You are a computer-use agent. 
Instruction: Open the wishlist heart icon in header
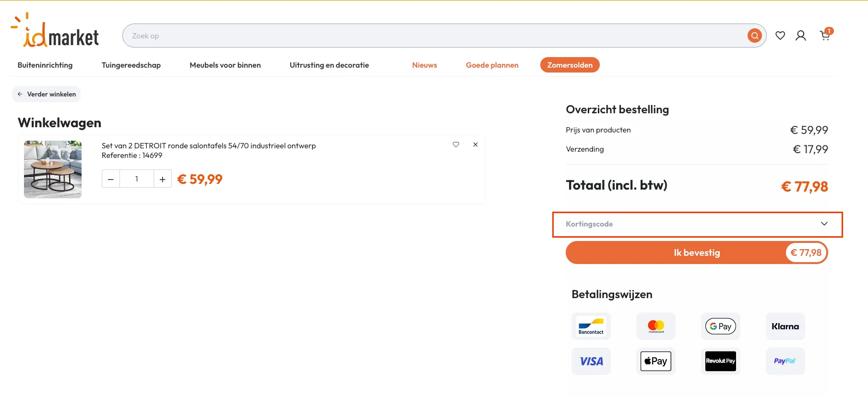coord(780,36)
